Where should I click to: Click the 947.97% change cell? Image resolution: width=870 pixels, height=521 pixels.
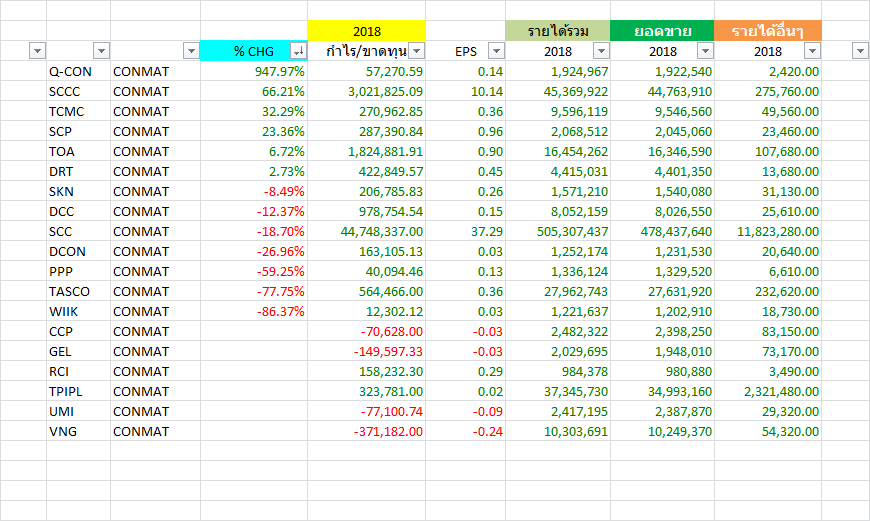click(254, 71)
